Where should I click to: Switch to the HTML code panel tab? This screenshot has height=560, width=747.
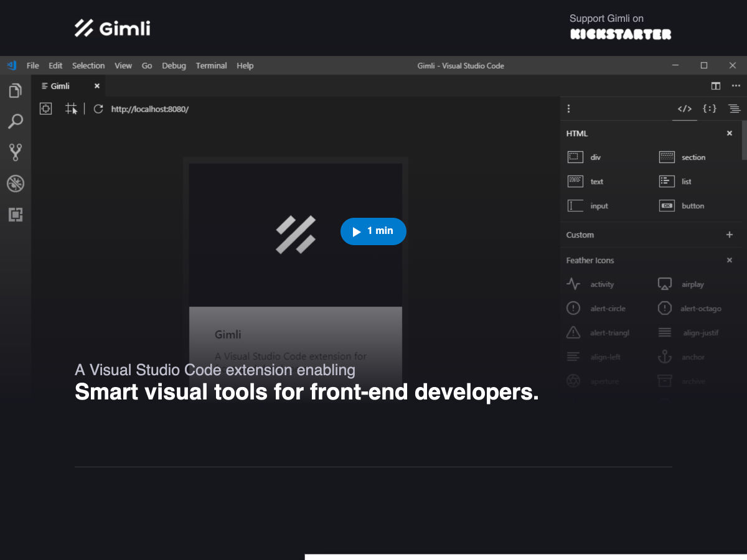pyautogui.click(x=685, y=109)
